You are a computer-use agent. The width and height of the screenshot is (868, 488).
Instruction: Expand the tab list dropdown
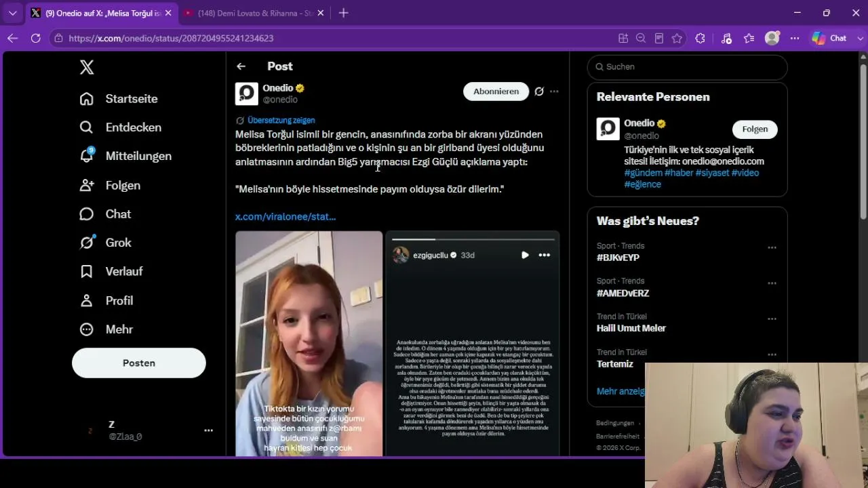(12, 13)
